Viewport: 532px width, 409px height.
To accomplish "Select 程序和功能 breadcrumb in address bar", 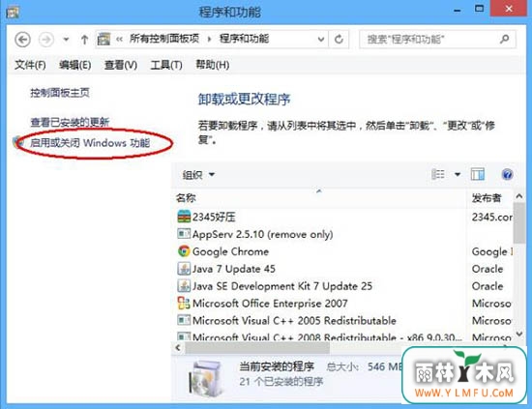I will (245, 39).
